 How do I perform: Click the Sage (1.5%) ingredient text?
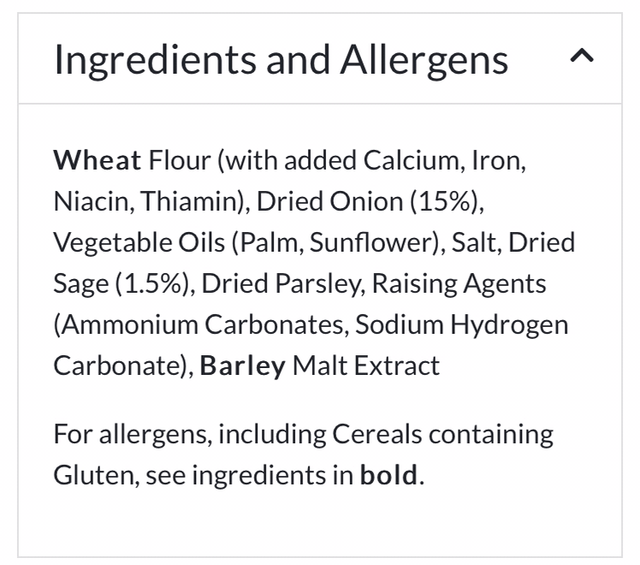[122, 284]
